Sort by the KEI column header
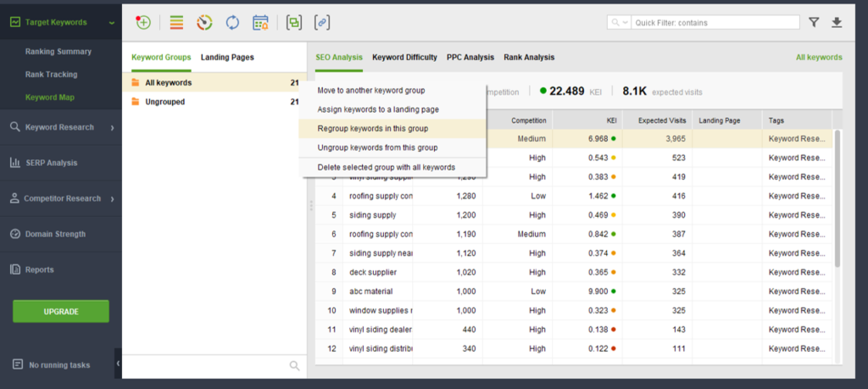The height and width of the screenshot is (389, 868). 587,120
